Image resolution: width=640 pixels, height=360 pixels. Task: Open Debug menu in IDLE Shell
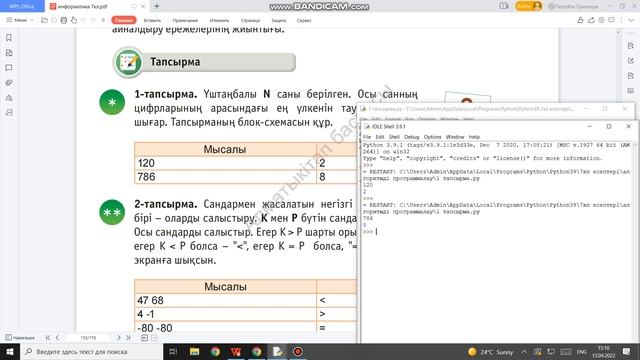(x=411, y=137)
